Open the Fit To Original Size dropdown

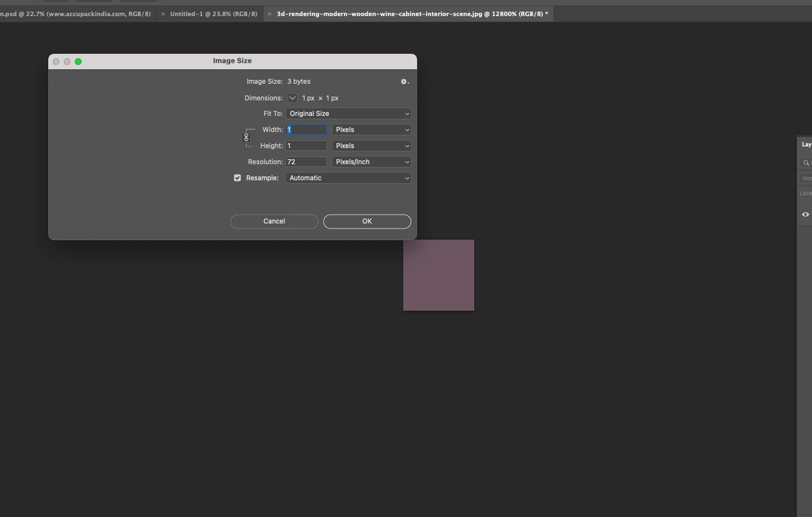click(x=348, y=114)
